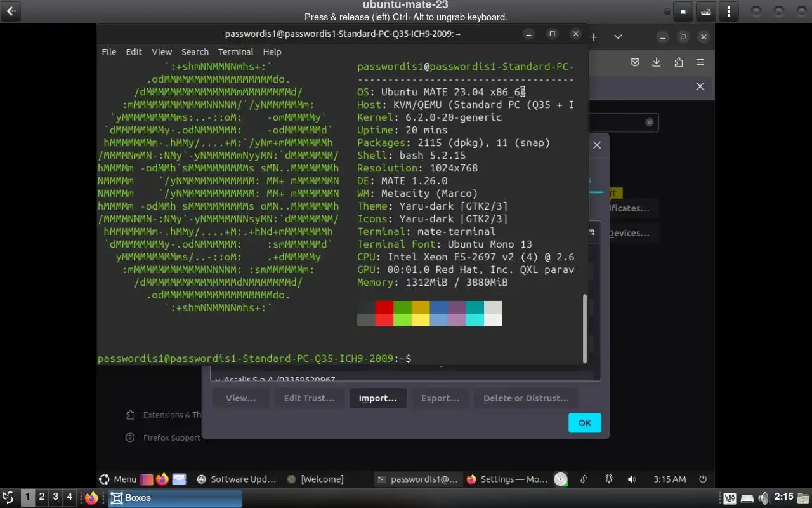Switch to Settings — Mozilla taskbar entry

[507, 479]
